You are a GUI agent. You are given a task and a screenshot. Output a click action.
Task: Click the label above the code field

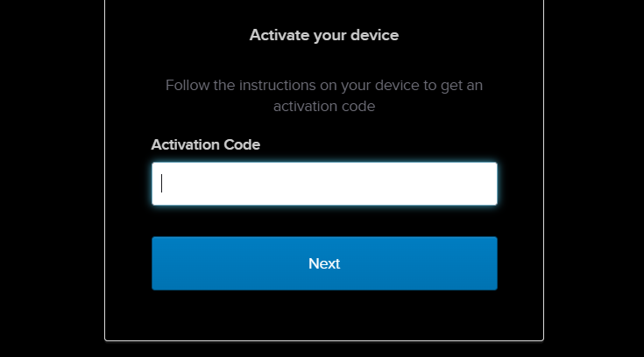coord(205,145)
